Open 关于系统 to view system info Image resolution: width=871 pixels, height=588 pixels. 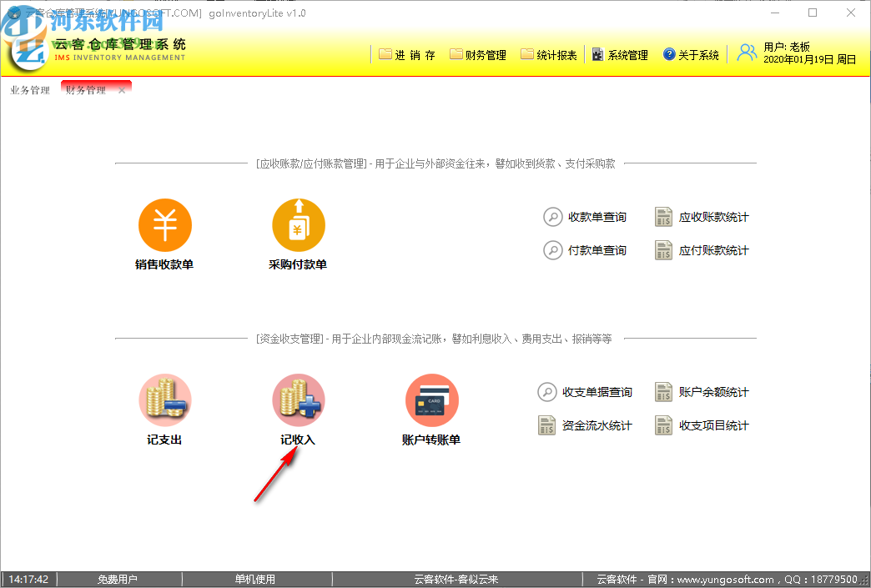(691, 54)
